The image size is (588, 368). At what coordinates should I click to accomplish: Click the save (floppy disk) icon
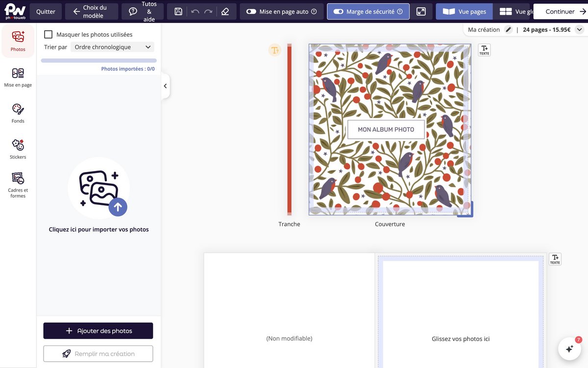pos(178,12)
